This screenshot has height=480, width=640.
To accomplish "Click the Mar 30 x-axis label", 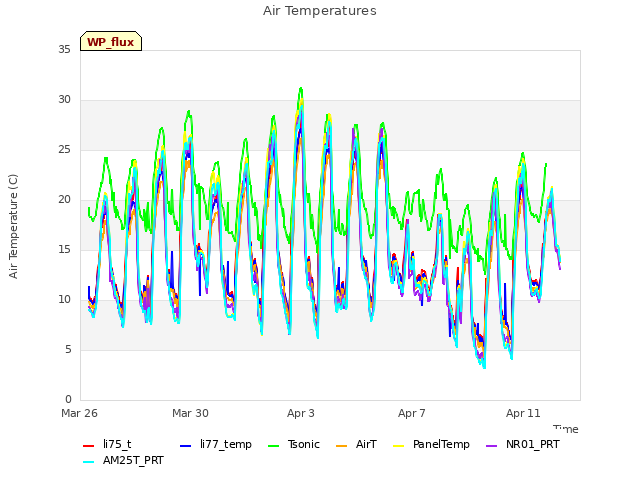I will click(190, 413).
